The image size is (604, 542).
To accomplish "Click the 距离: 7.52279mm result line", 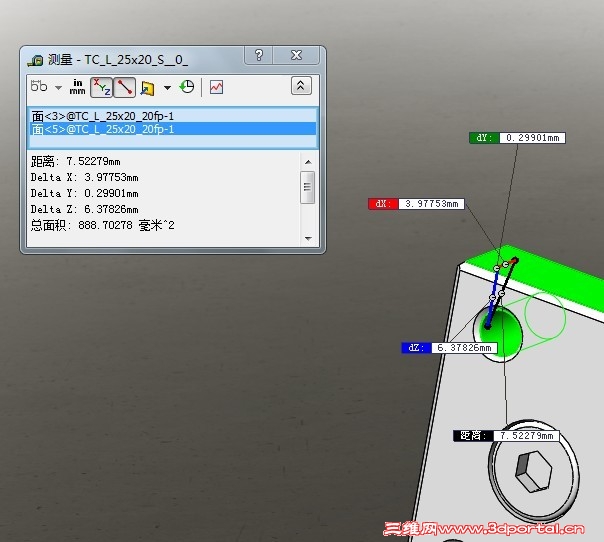I will 76,161.
